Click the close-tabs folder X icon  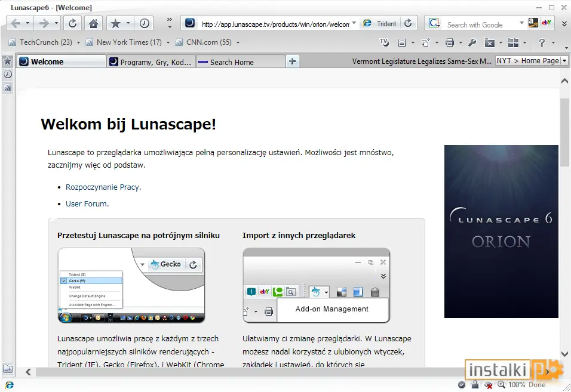[x=489, y=43]
